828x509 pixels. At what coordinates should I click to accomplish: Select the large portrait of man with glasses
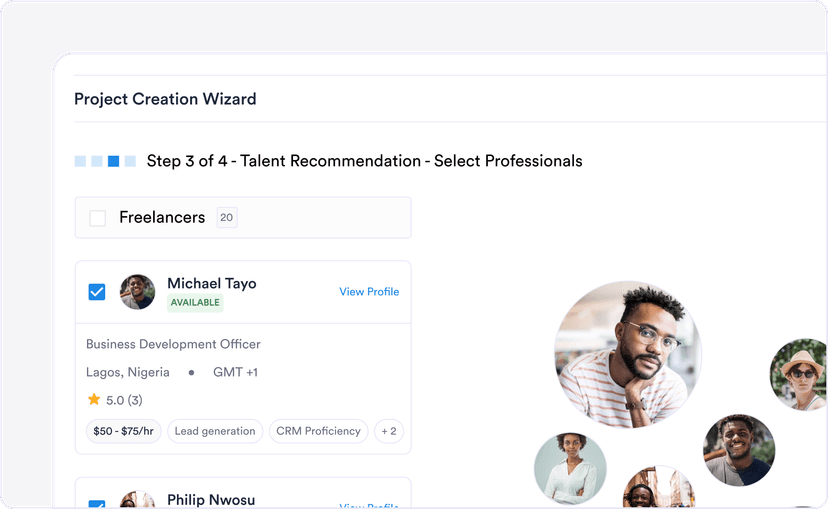click(628, 354)
